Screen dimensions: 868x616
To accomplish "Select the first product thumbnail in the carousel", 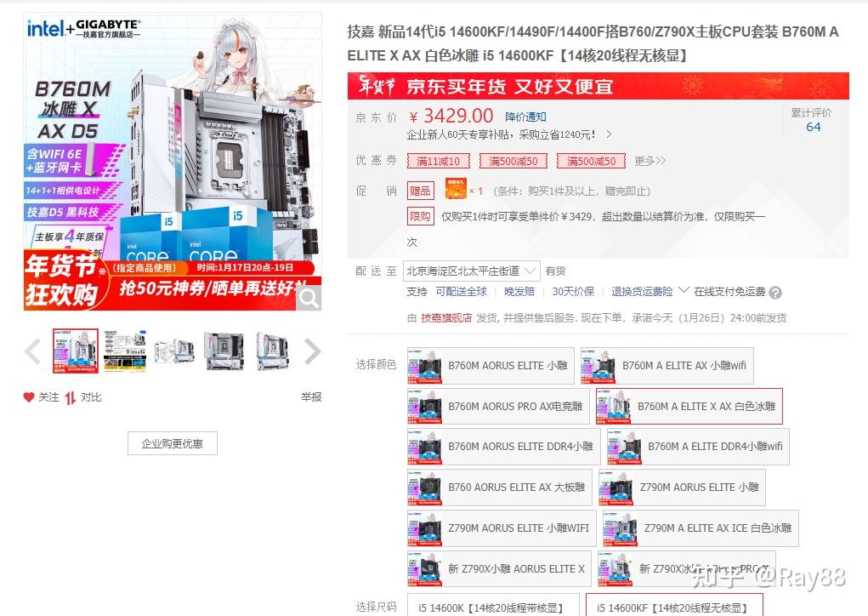I will pos(75,351).
